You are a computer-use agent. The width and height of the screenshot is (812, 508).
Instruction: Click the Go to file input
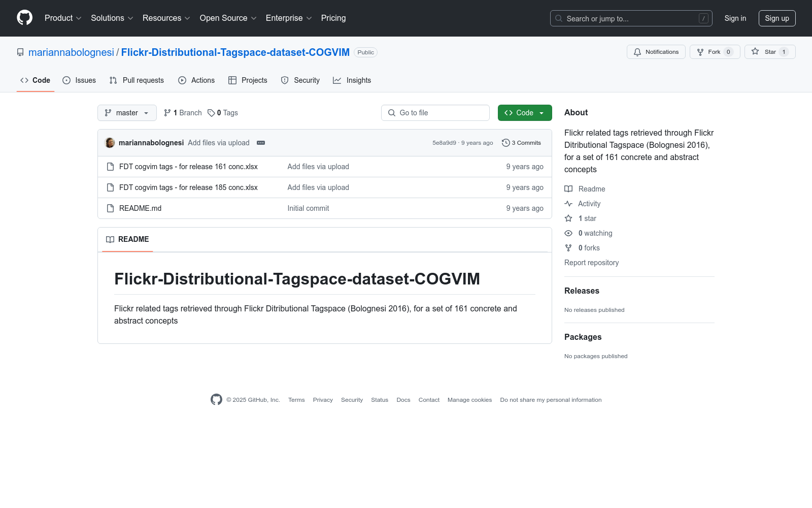[x=435, y=113]
